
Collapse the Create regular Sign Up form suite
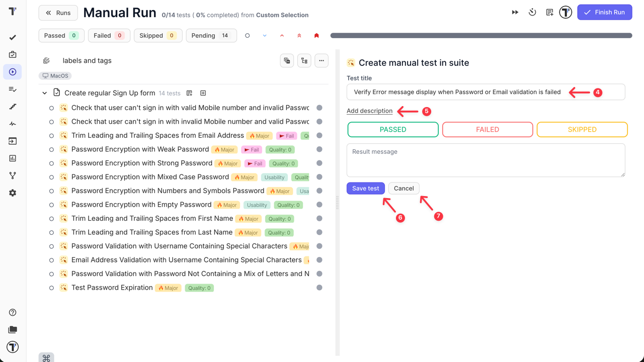tap(44, 93)
